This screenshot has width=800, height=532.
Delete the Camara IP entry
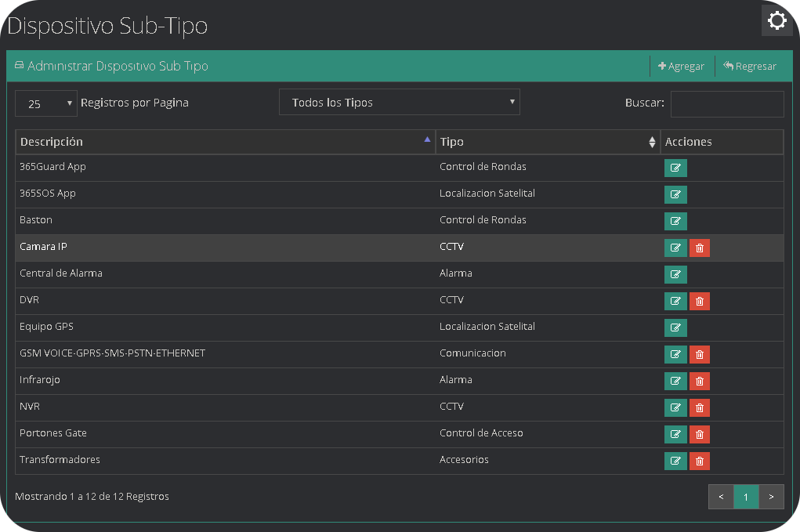[700, 248]
